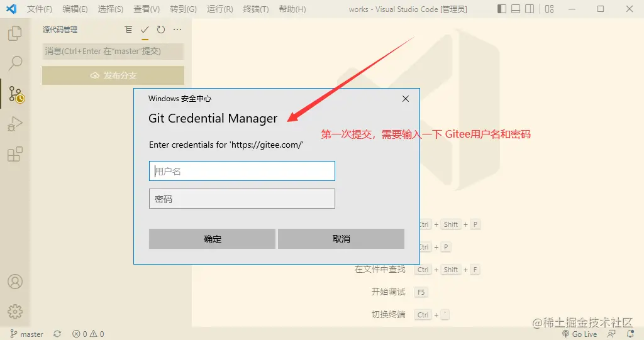Focus the commit message input box
This screenshot has width=644, height=340.
[113, 52]
